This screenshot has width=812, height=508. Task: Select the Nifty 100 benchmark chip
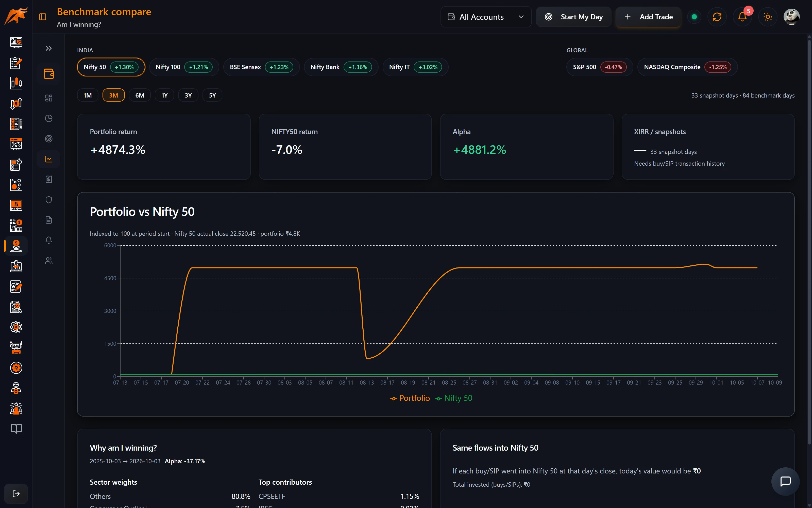pyautogui.click(x=184, y=67)
